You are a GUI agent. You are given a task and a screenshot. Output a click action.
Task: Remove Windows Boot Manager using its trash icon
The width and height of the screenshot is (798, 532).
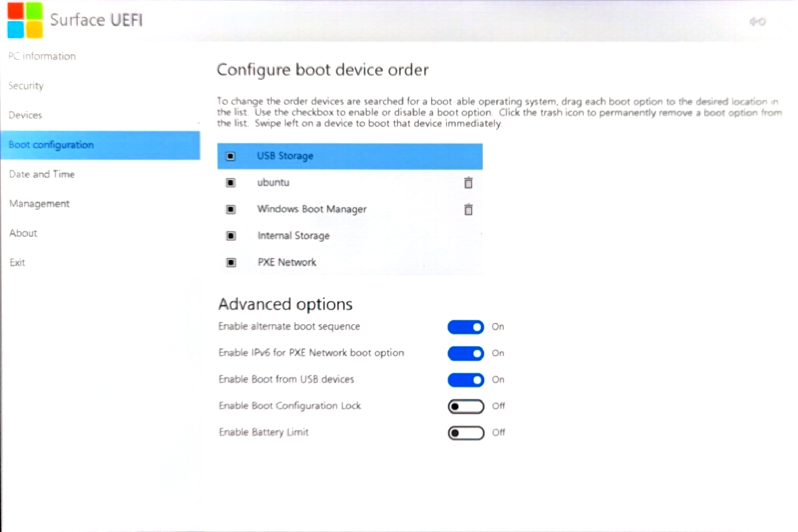(468, 210)
